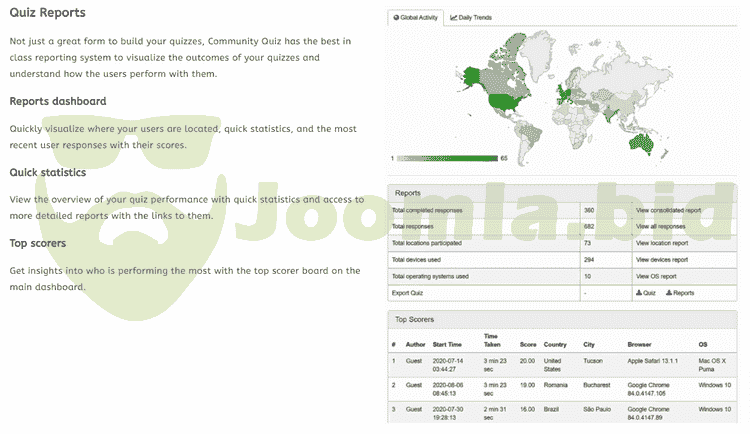Open the View location report link
Image resolution: width=750 pixels, height=434 pixels.
[662, 243]
